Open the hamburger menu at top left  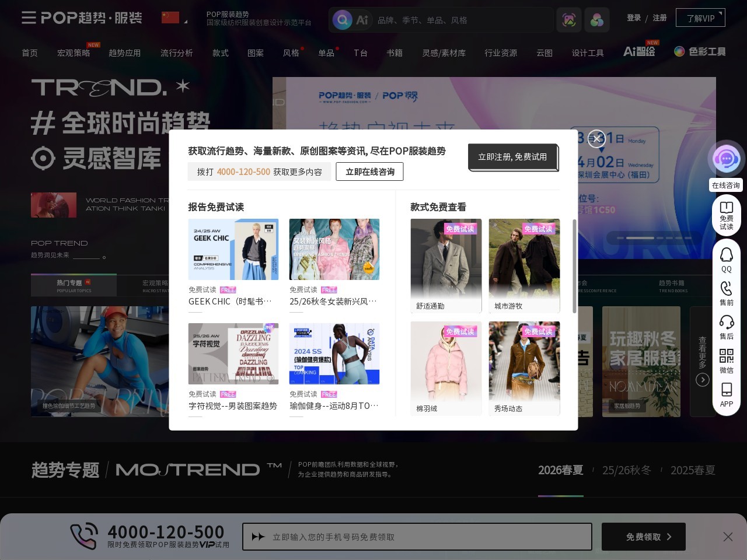point(29,18)
